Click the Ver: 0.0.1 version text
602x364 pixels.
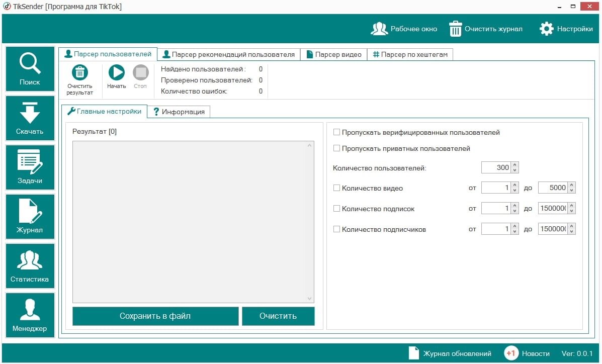(x=577, y=353)
